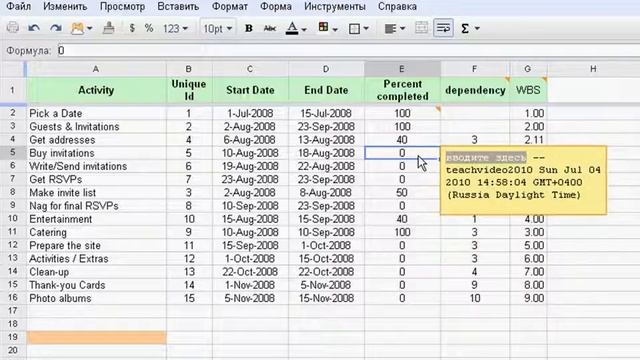640x360 pixels.
Task: Open the Файл menu
Action: 18,7
